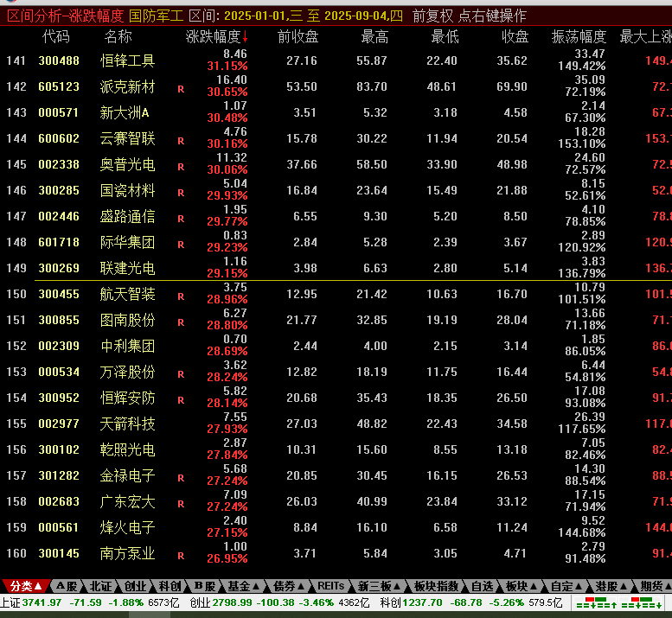Sort by the 最高 column header

pyautogui.click(x=374, y=37)
